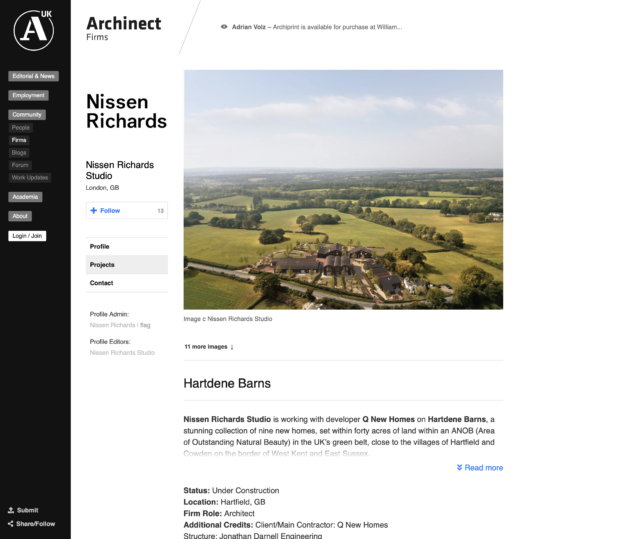Click the Hartdene Barns aerial photo
Viewport: 640px width, 539px height.
(x=343, y=189)
